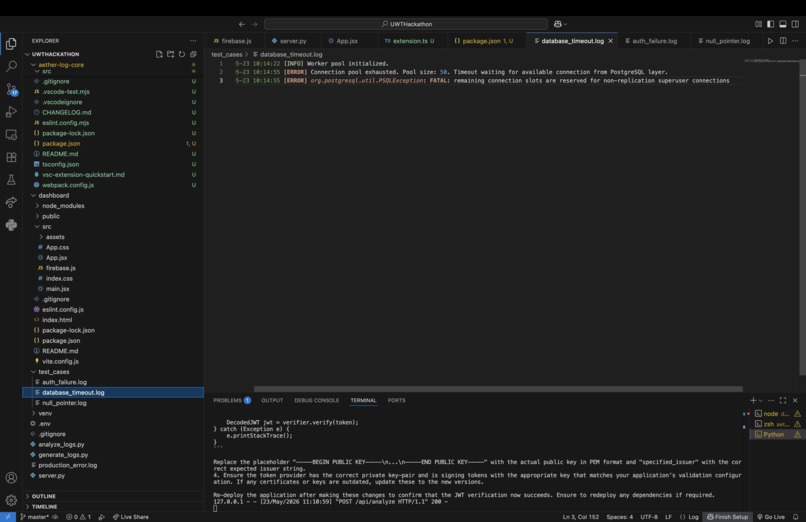Refresh the Explorer file tree
806x522 pixels.
pyautogui.click(x=181, y=54)
